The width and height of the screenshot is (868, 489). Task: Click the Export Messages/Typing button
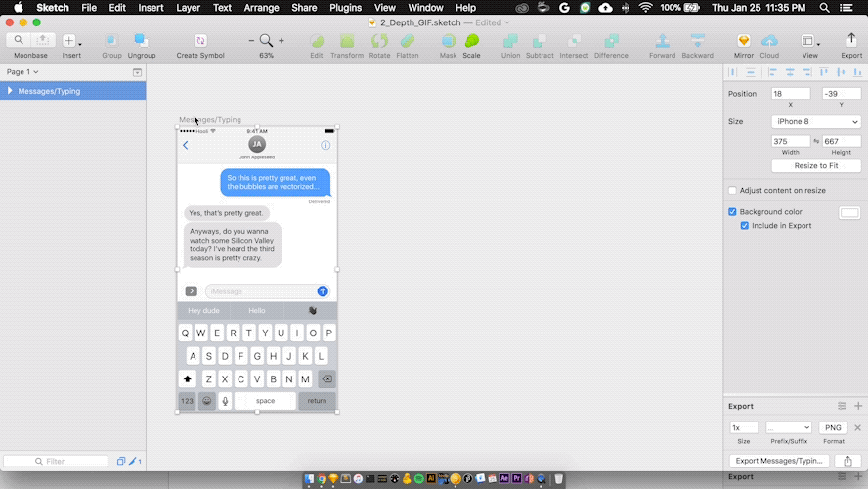(x=779, y=461)
